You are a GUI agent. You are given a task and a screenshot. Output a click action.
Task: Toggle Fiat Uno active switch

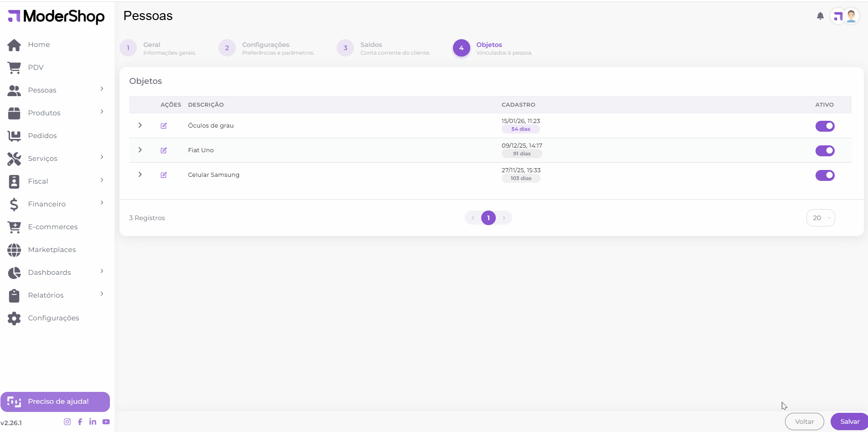click(x=825, y=151)
